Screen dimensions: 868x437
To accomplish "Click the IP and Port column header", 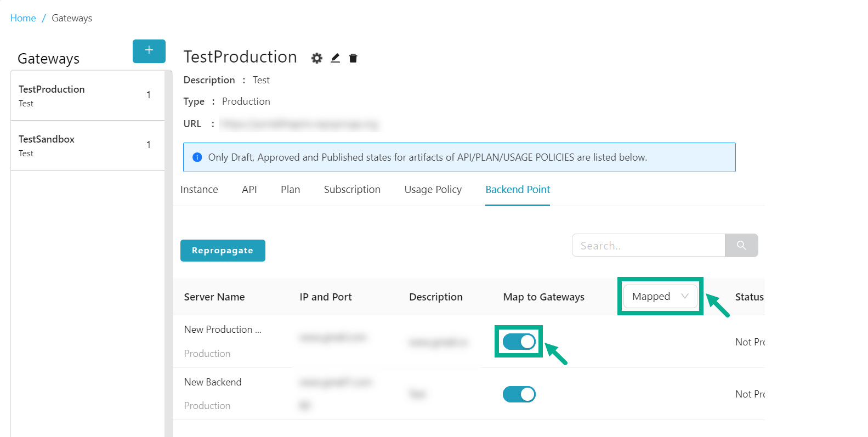I will [326, 297].
